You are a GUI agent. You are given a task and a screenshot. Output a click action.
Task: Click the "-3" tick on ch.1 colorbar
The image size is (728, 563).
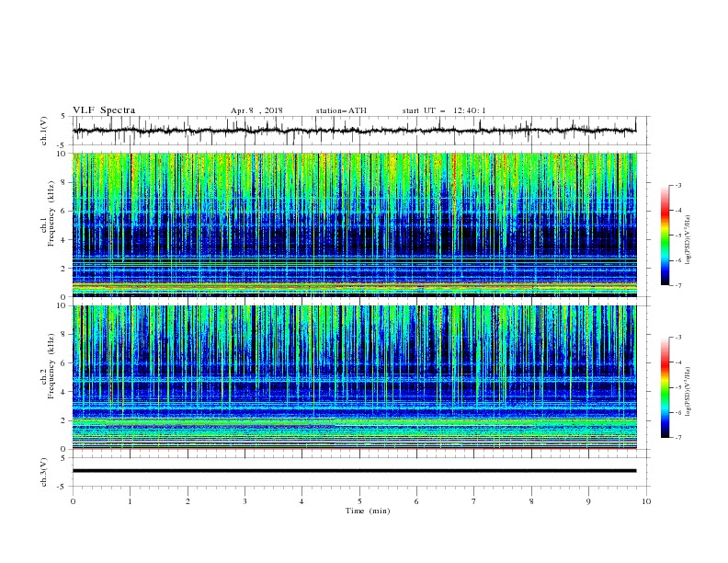coord(677,185)
